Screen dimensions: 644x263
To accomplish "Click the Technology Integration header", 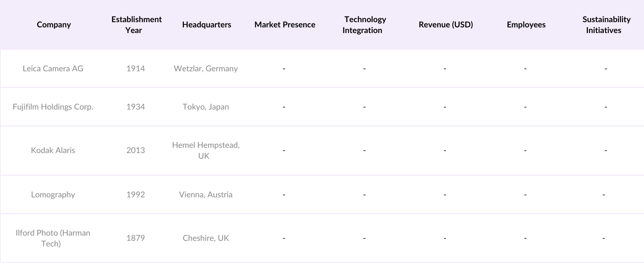I will point(364,25).
